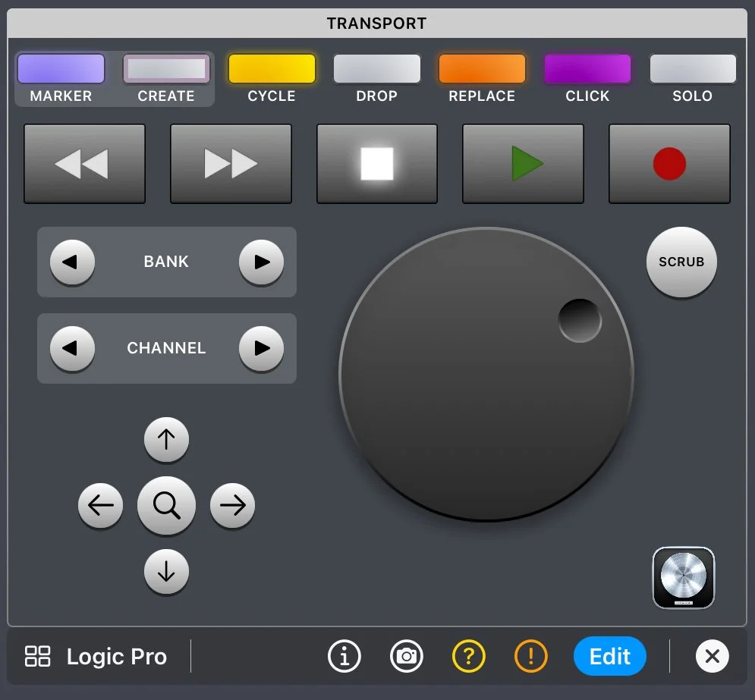Advance to the next CHANNEL

pyautogui.click(x=261, y=349)
